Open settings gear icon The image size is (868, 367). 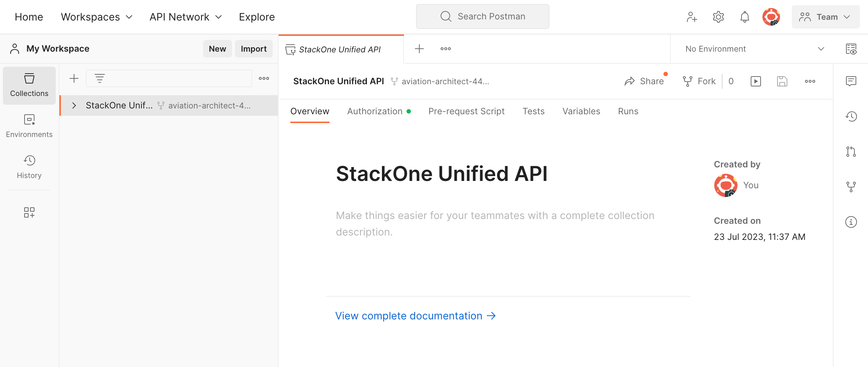click(x=718, y=17)
